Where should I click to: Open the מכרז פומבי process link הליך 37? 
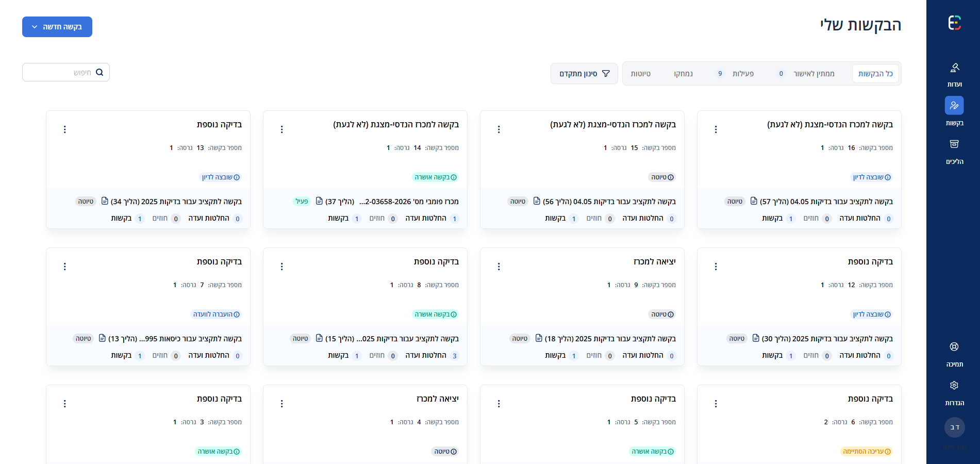tap(392, 202)
